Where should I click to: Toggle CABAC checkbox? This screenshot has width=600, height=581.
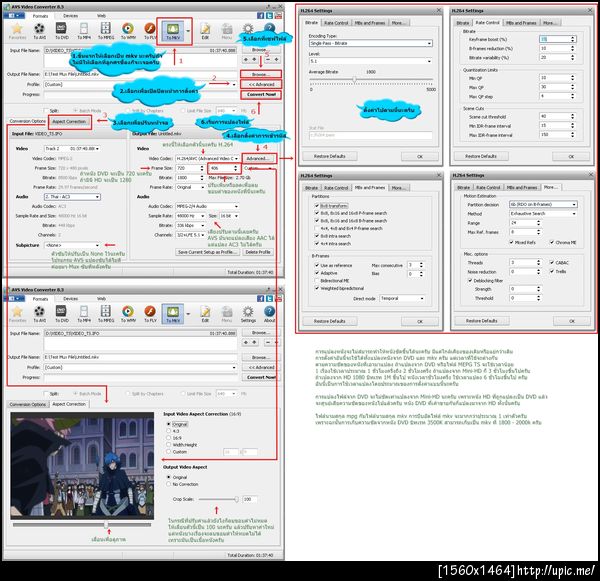click(x=552, y=263)
